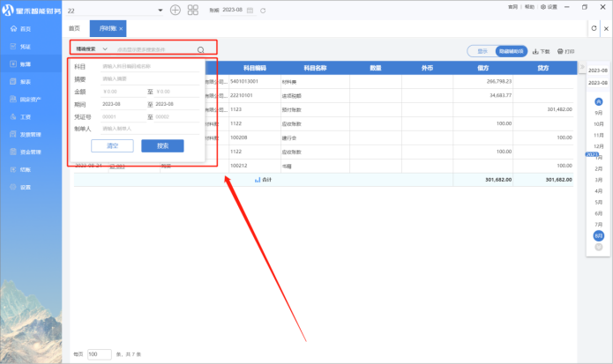This screenshot has width=613, height=364.
Task: Open the company selector dropdown arrow
Action: [160, 10]
